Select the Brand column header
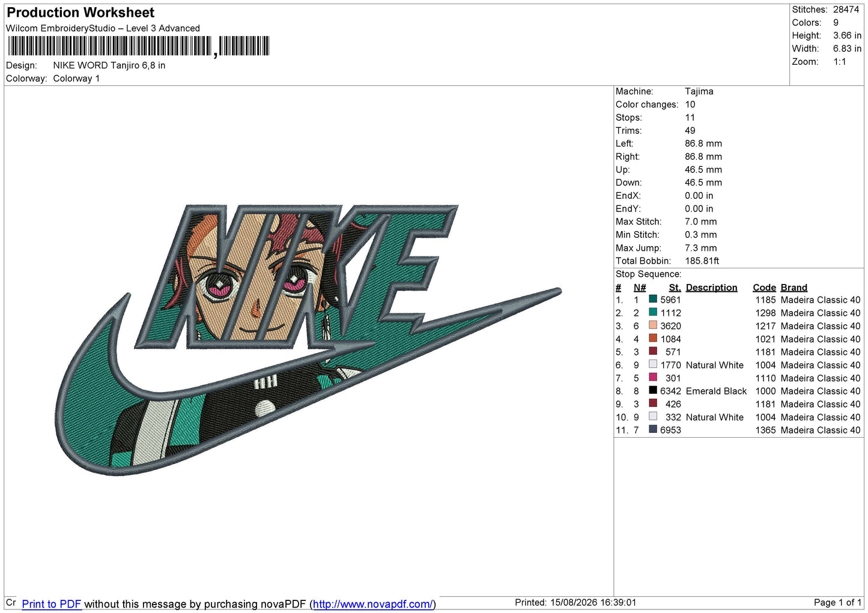The image size is (868, 613). (794, 288)
